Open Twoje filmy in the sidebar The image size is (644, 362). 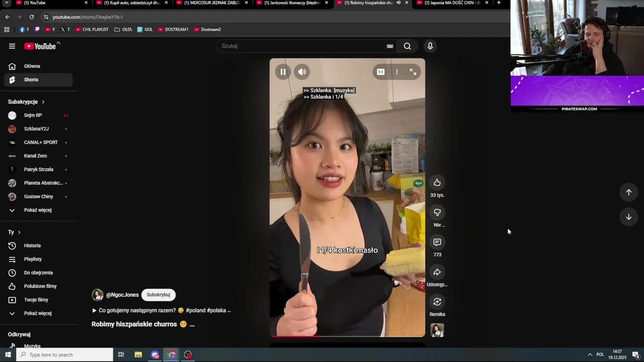(38, 300)
